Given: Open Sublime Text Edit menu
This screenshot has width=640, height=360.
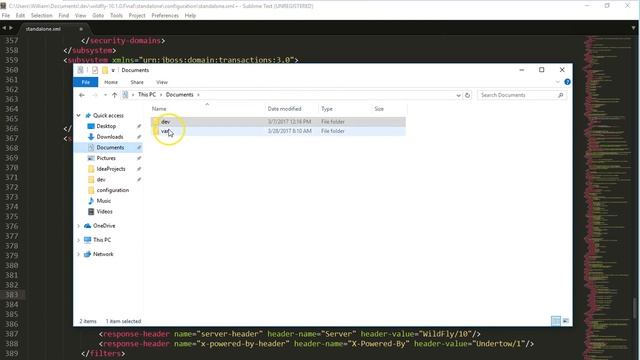Looking at the screenshot, I should (x=20, y=16).
